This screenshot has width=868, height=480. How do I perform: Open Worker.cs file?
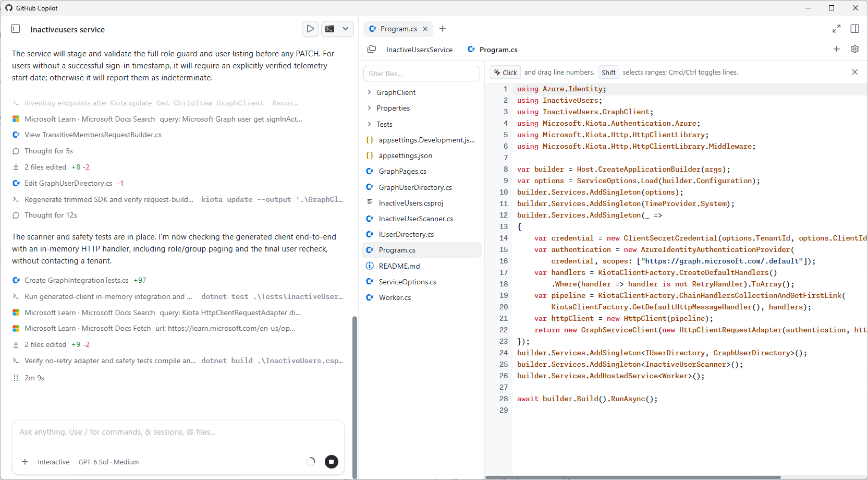pyautogui.click(x=422, y=297)
